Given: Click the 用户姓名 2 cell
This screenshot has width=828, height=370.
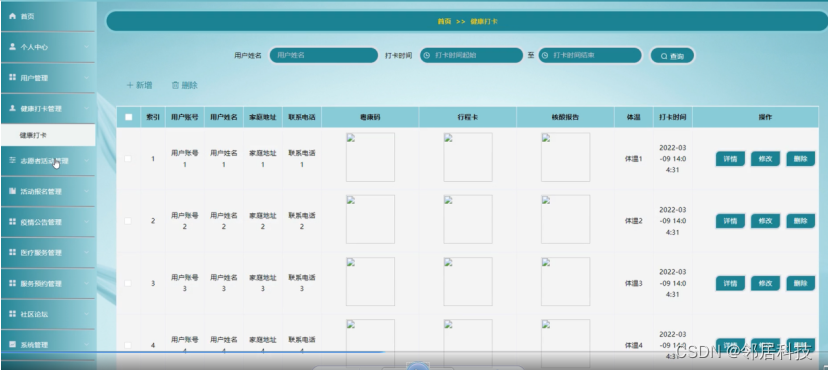Looking at the screenshot, I should click(x=224, y=221).
